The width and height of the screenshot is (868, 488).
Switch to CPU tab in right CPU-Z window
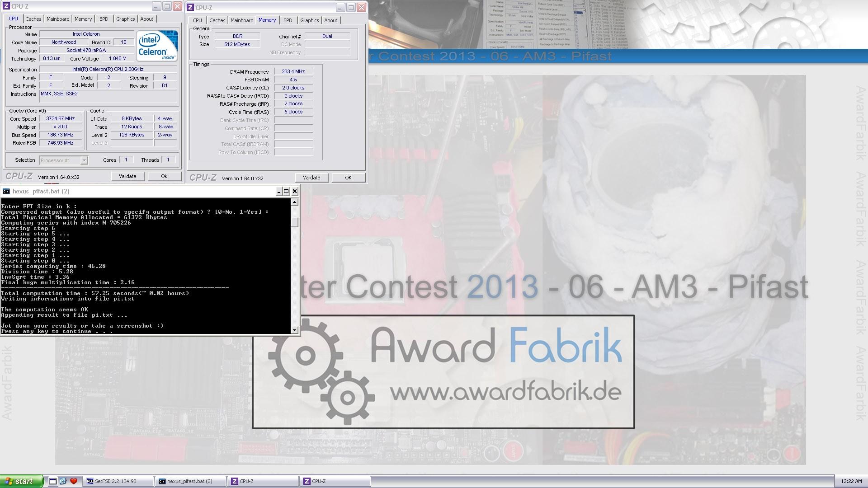[197, 20]
